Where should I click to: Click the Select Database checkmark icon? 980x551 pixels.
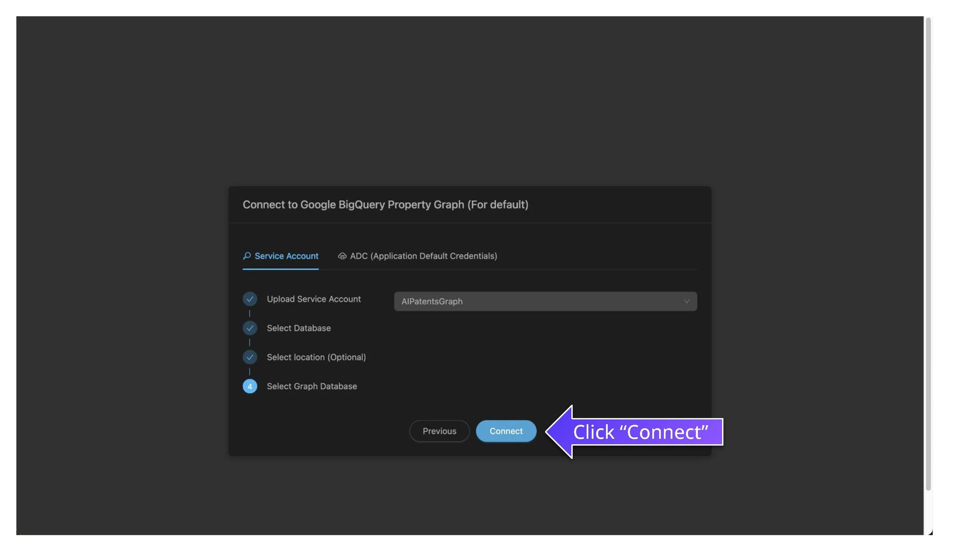point(250,328)
